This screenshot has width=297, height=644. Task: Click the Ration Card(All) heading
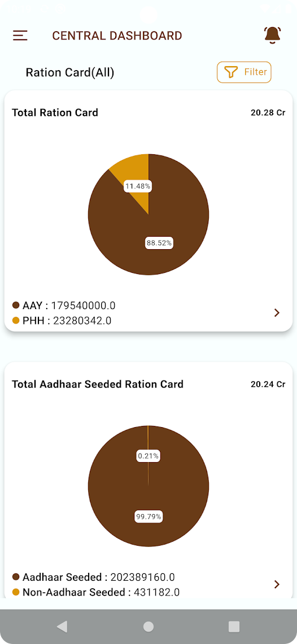tap(70, 73)
